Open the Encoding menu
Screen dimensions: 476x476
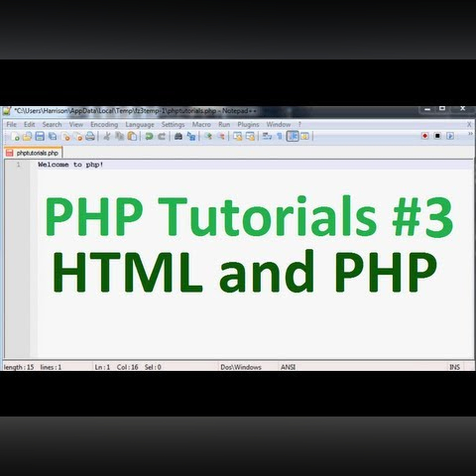pos(104,124)
